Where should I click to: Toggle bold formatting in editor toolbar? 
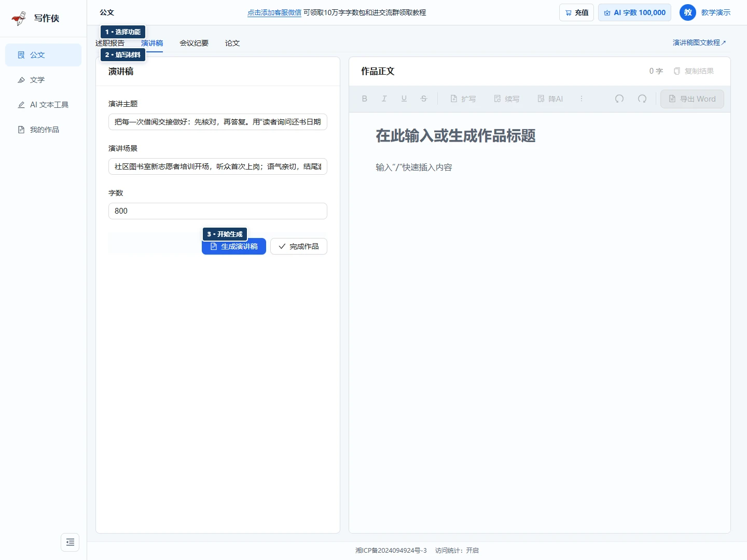[365, 99]
